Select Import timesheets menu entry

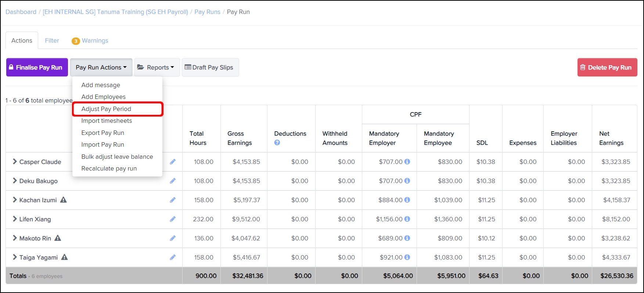[107, 121]
